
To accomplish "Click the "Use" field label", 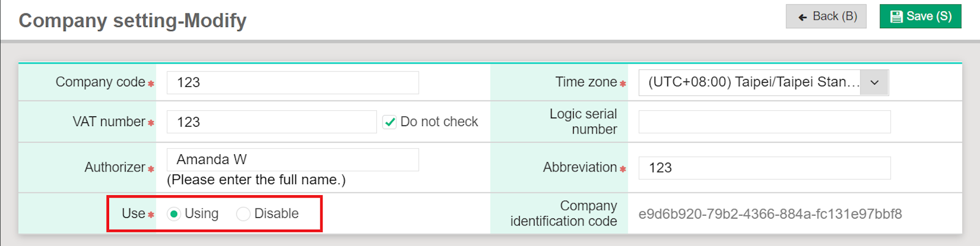I will pos(133,214).
